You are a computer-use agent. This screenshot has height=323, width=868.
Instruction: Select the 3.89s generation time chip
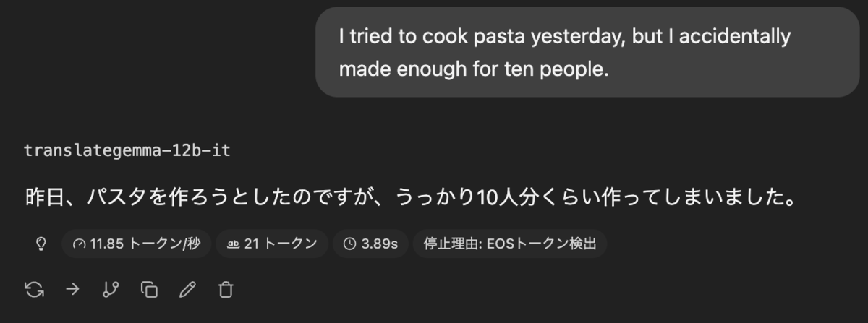click(x=370, y=244)
